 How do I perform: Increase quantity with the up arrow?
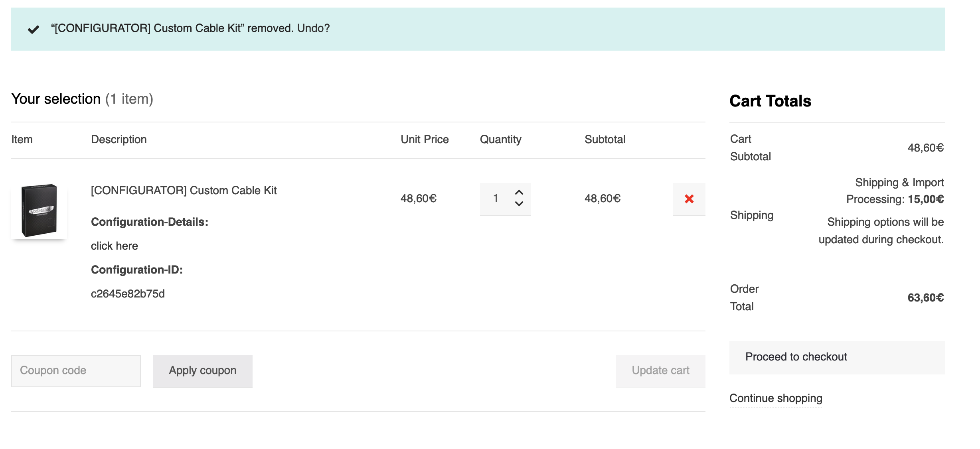(x=519, y=192)
